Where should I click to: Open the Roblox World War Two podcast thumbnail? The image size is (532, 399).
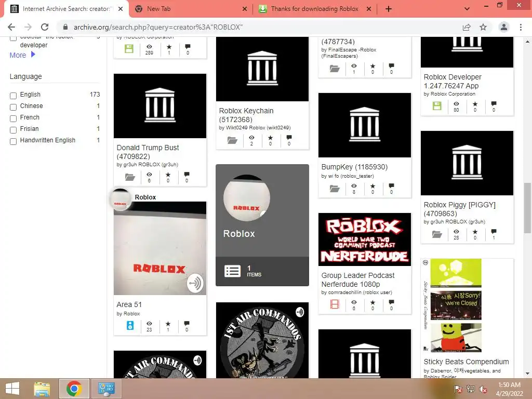point(364,239)
